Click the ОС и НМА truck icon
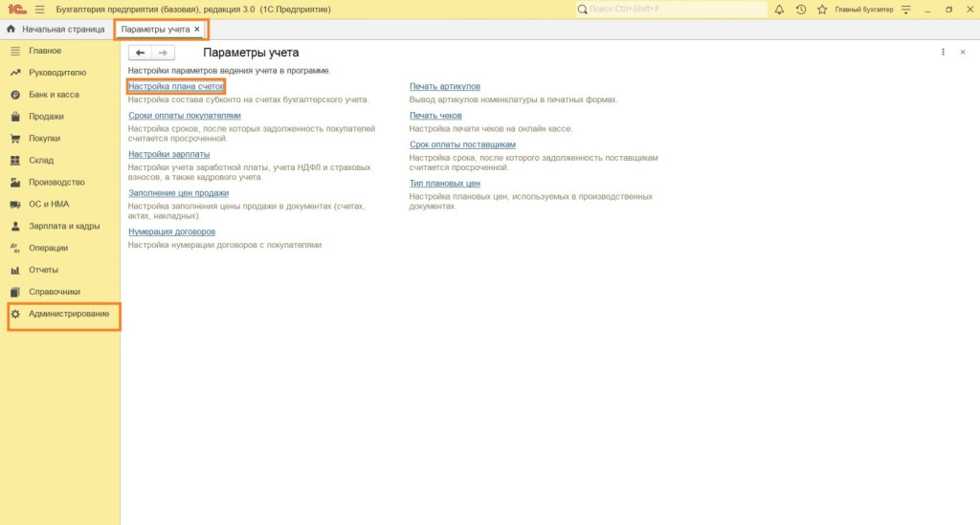The width and height of the screenshot is (980, 525). tap(15, 204)
